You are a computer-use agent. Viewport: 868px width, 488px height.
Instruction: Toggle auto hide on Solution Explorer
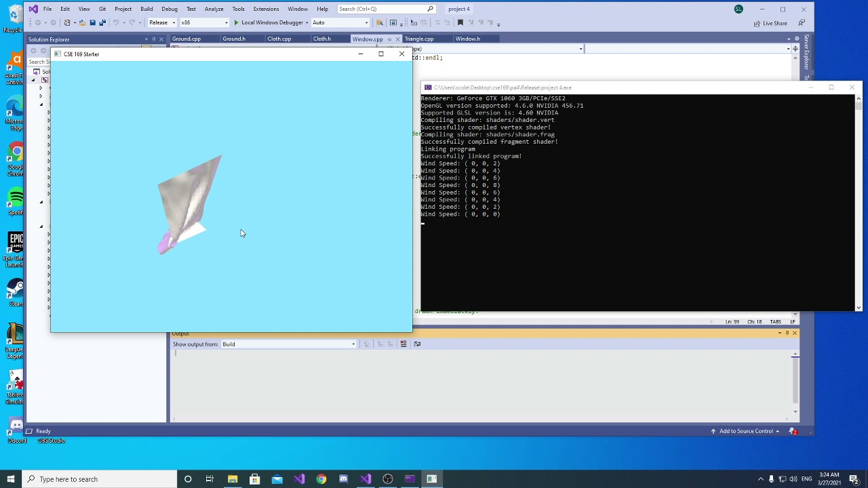[x=154, y=39]
